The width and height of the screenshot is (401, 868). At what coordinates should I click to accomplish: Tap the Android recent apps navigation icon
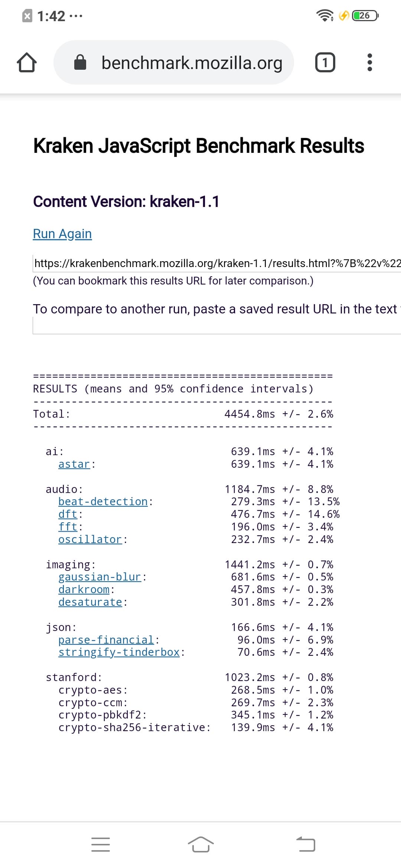pyautogui.click(x=101, y=844)
